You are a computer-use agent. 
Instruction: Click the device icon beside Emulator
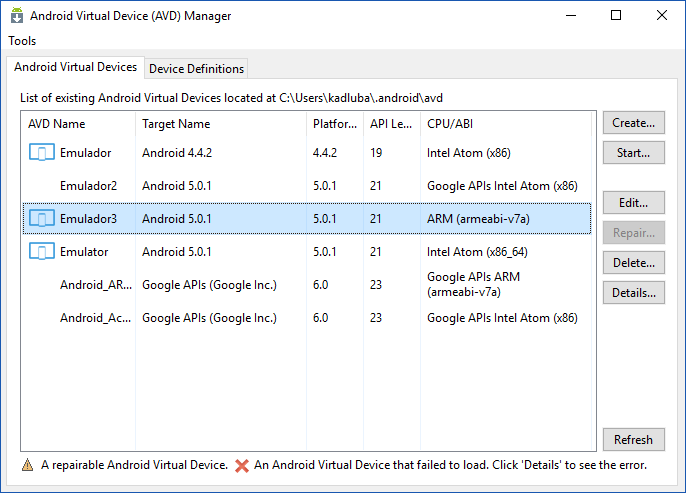pos(42,252)
